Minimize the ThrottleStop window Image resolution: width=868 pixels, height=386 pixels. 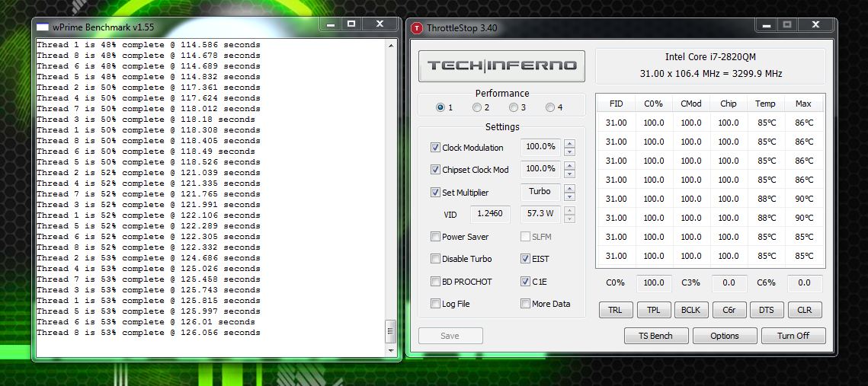click(x=767, y=25)
